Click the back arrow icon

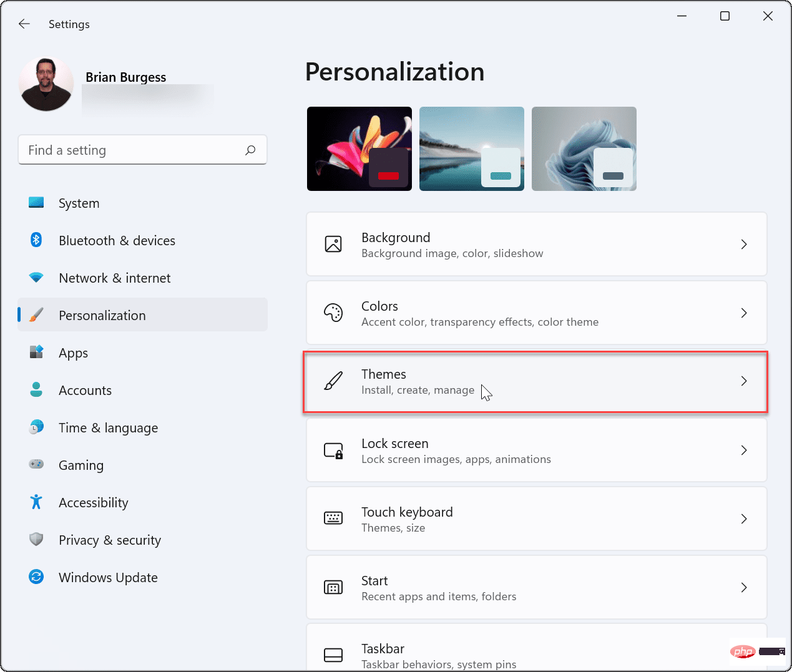coord(24,24)
